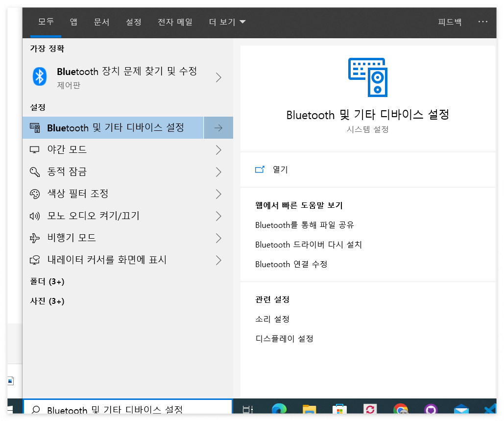Open Task View from the taskbar
Image resolution: width=504 pixels, height=421 pixels.
pyautogui.click(x=248, y=409)
